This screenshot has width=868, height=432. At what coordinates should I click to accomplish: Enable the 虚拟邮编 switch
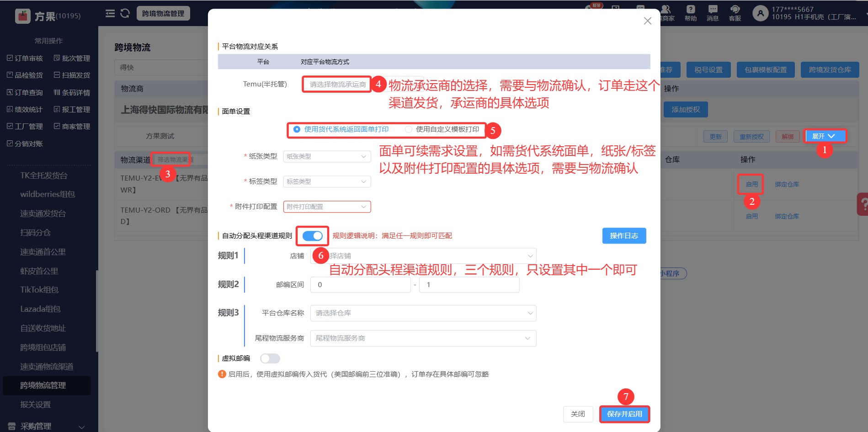tap(270, 359)
